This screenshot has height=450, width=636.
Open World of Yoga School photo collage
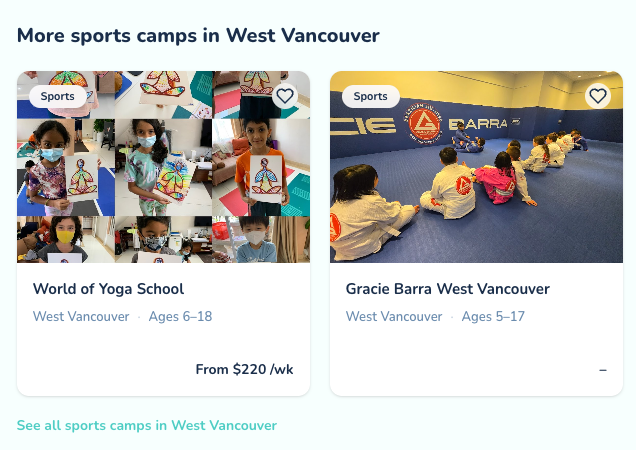point(163,167)
